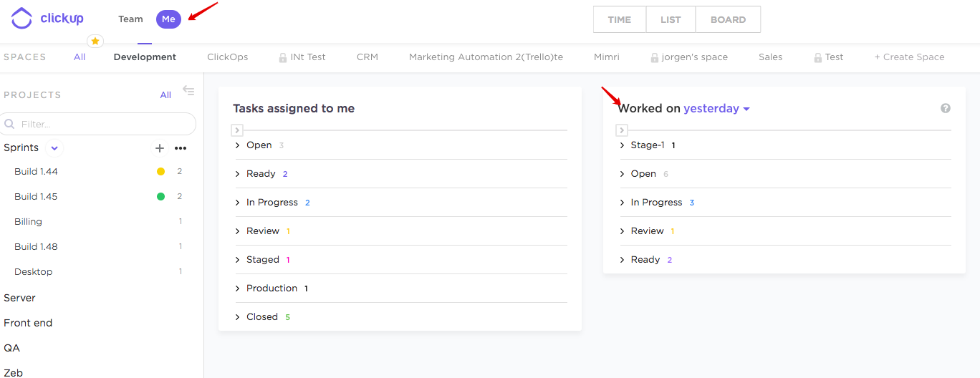The image size is (980, 378).
Task: Switch to the Team view
Action: pos(130,19)
